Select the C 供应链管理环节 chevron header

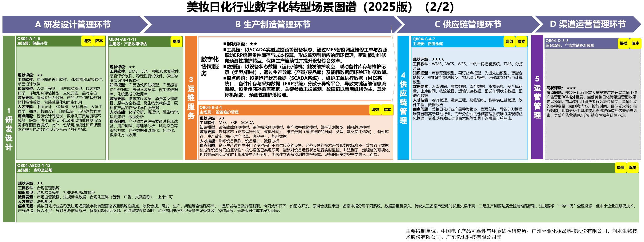tap(468, 24)
